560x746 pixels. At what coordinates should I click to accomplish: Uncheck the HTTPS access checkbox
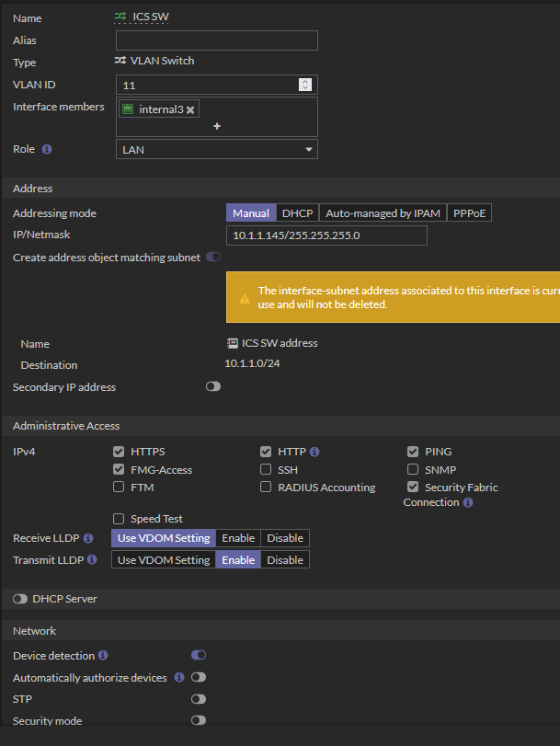(119, 452)
